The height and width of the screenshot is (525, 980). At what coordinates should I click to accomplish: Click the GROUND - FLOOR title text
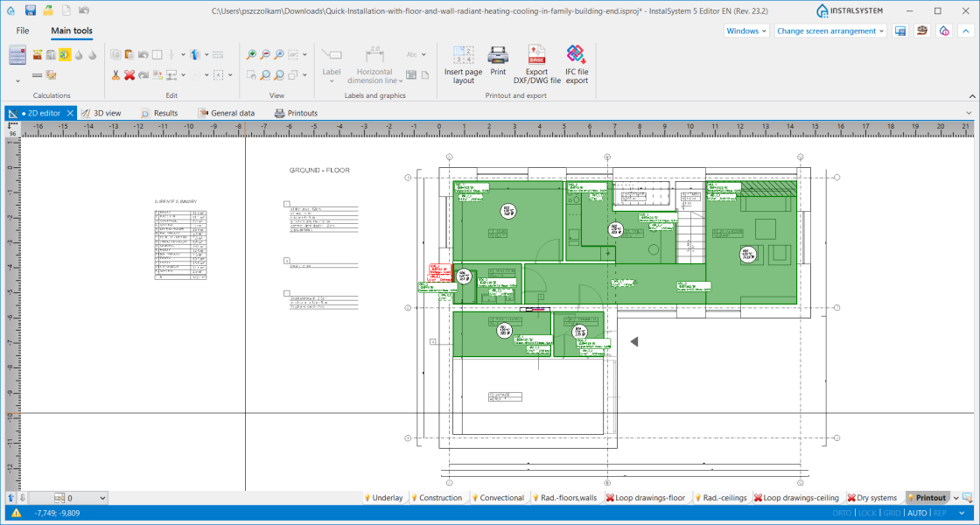coord(319,170)
